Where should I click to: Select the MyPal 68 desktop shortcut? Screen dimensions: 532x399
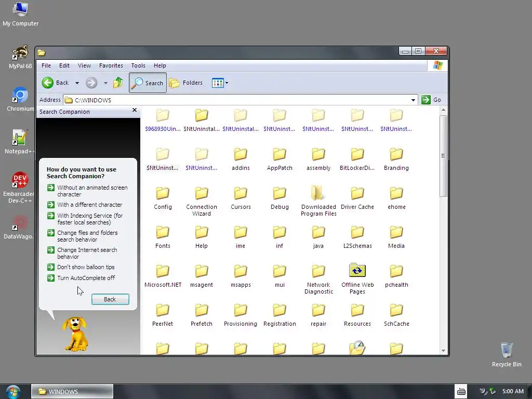point(20,57)
